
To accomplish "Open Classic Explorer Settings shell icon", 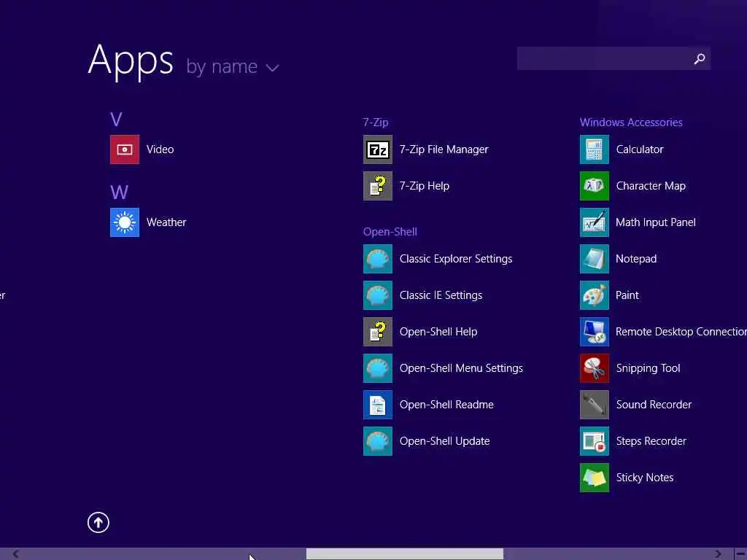I will pyautogui.click(x=378, y=259).
